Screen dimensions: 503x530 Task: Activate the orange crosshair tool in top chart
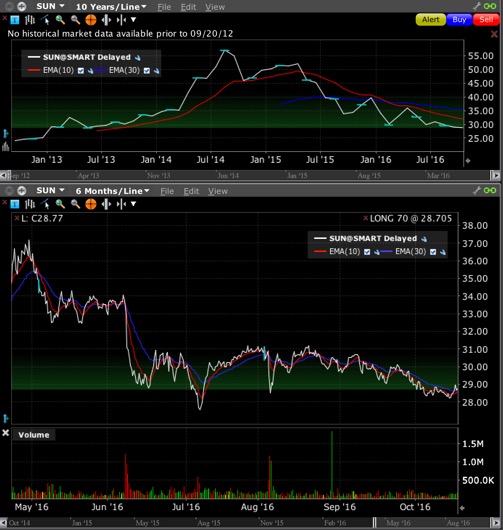tap(91, 20)
